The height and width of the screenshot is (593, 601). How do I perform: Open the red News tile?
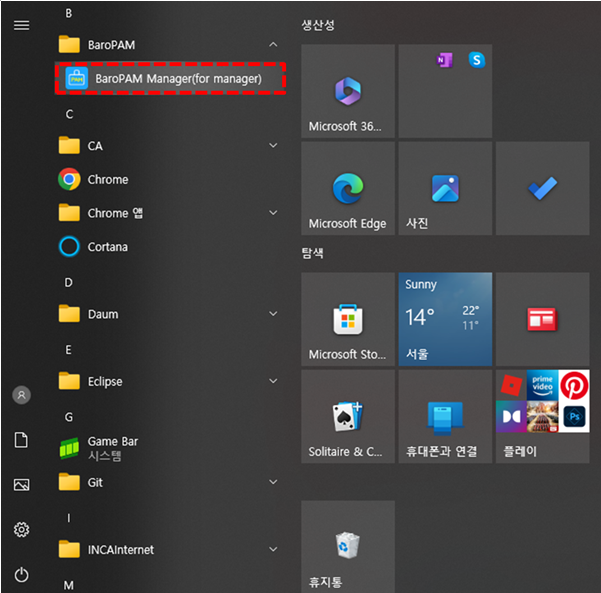543,319
